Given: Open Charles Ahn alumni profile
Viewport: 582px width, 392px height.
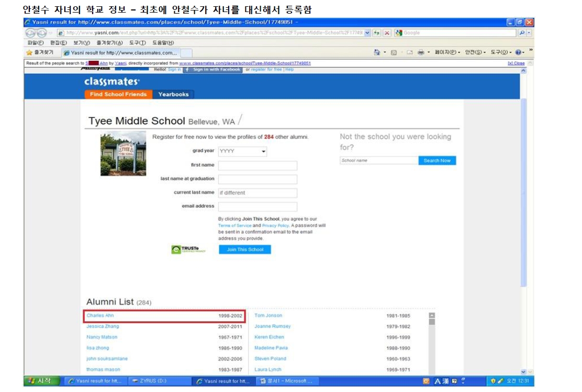Looking at the screenshot, I should [x=100, y=316].
